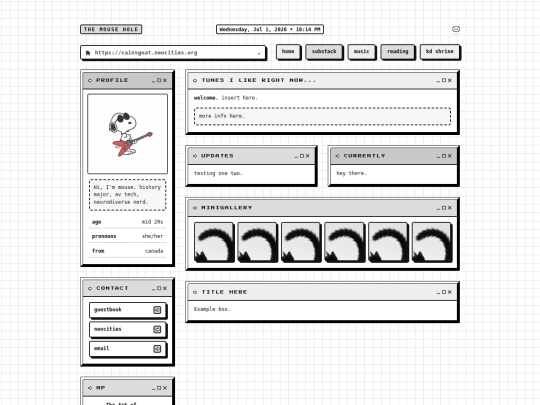This screenshot has height=405, width=540.
Task: Open the music nav button
Action: coord(362,52)
